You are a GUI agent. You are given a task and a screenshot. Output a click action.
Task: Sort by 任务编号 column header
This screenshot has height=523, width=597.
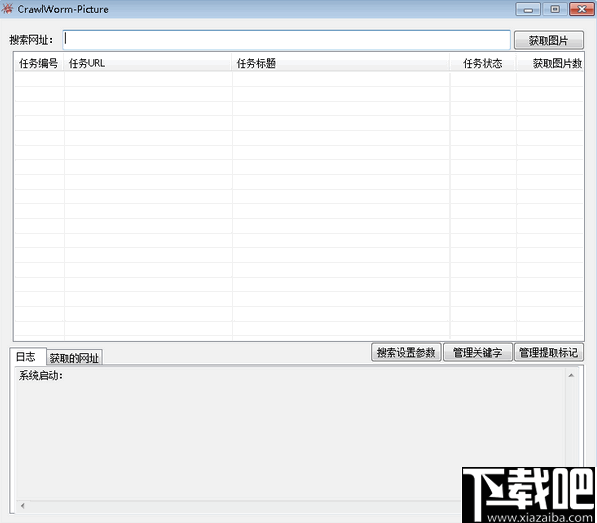[x=39, y=63]
